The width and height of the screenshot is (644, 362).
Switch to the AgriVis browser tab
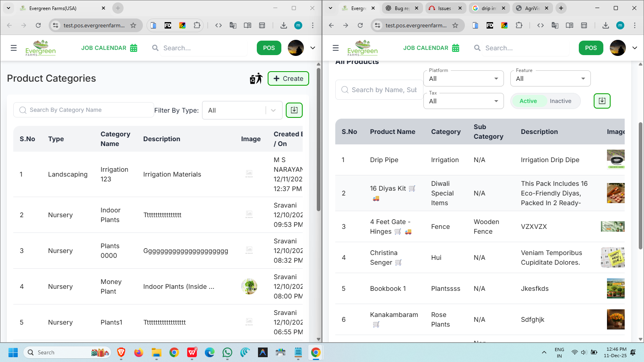pos(531,8)
